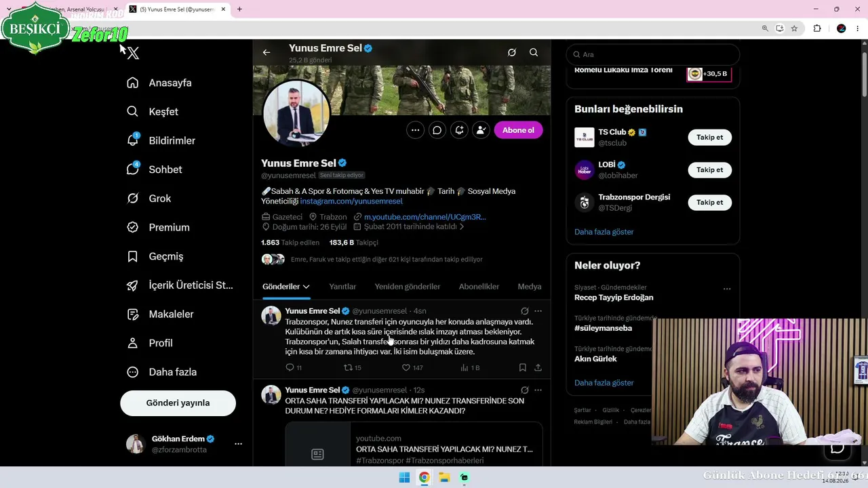Open Keşfet explore search icon
This screenshot has width=868, height=488.
point(133,112)
